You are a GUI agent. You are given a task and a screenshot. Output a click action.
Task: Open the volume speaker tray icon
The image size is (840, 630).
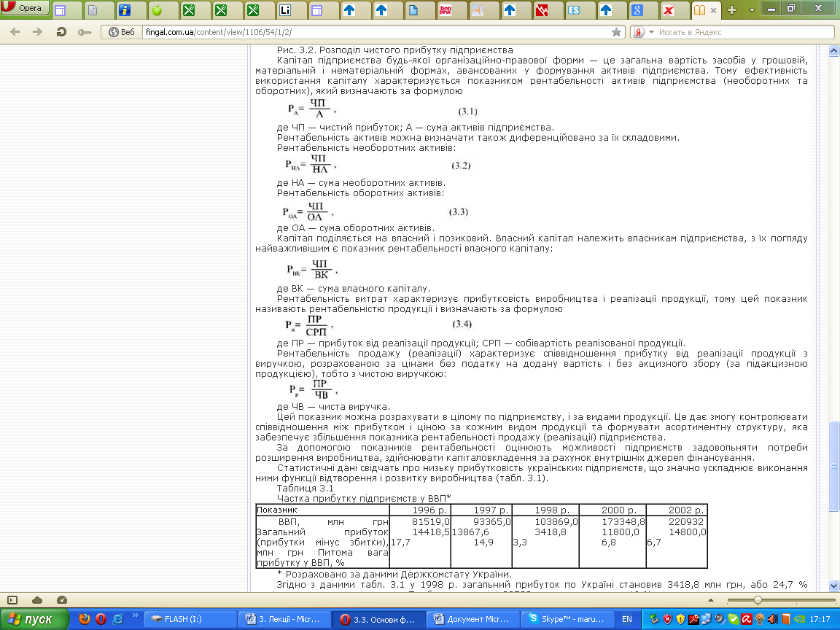coord(772,619)
